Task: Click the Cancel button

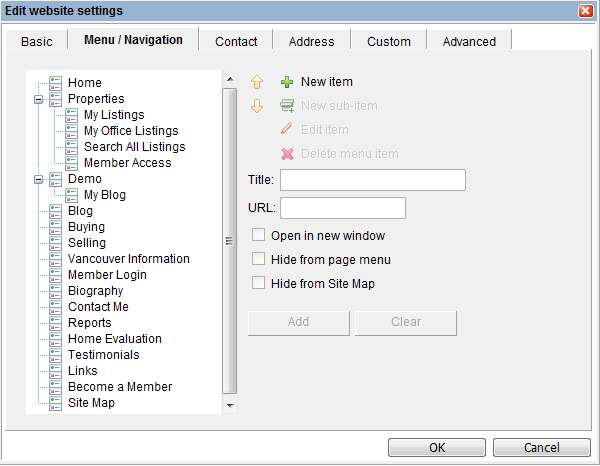Action: 541,448
